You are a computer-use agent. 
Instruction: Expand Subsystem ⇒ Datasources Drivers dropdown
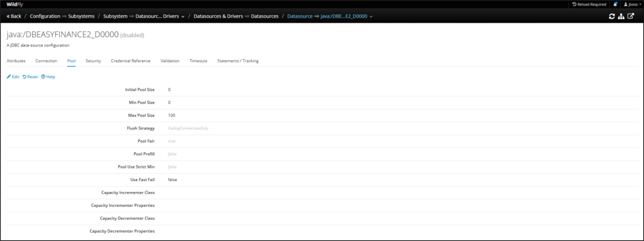click(144, 16)
